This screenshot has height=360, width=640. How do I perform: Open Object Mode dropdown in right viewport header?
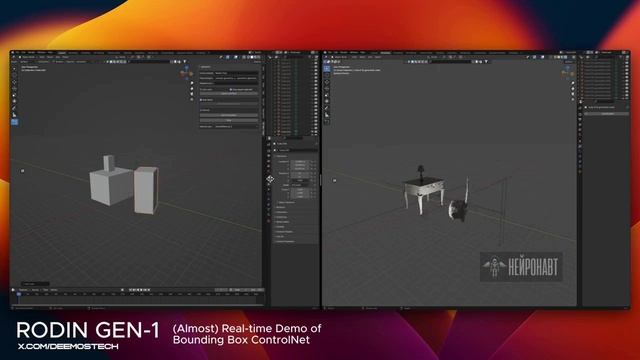pos(341,57)
